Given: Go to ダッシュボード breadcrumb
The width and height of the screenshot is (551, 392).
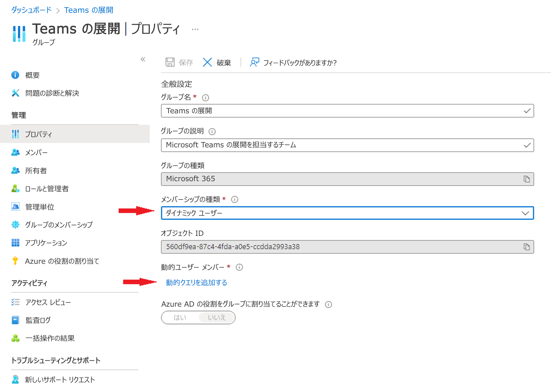Looking at the screenshot, I should coord(31,10).
